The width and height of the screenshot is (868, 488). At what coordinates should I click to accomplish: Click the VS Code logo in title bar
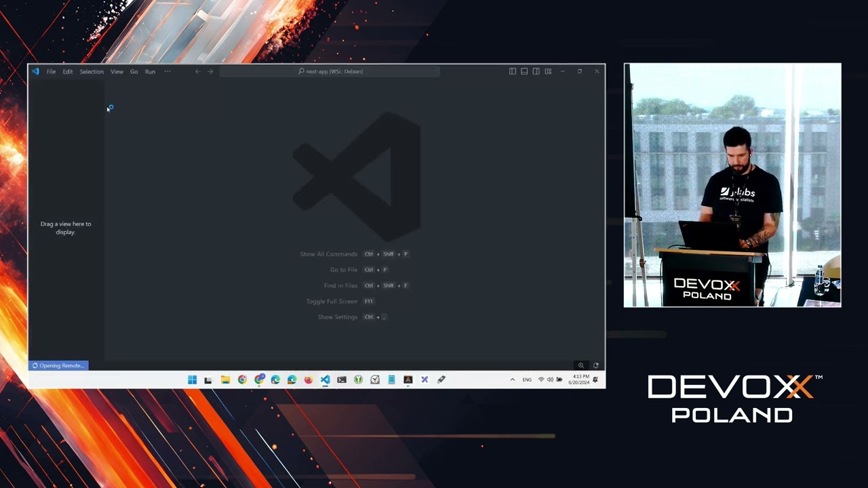[35, 71]
